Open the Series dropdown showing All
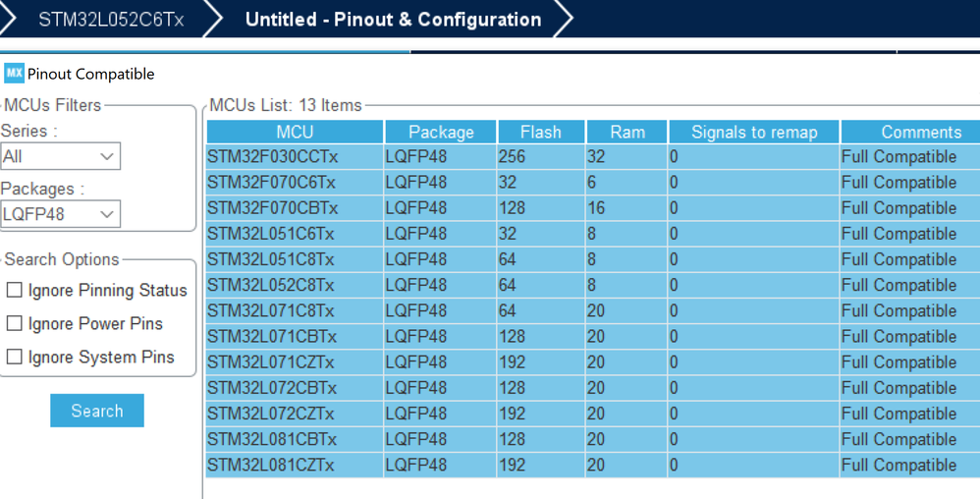980x499 pixels. pyautogui.click(x=60, y=156)
